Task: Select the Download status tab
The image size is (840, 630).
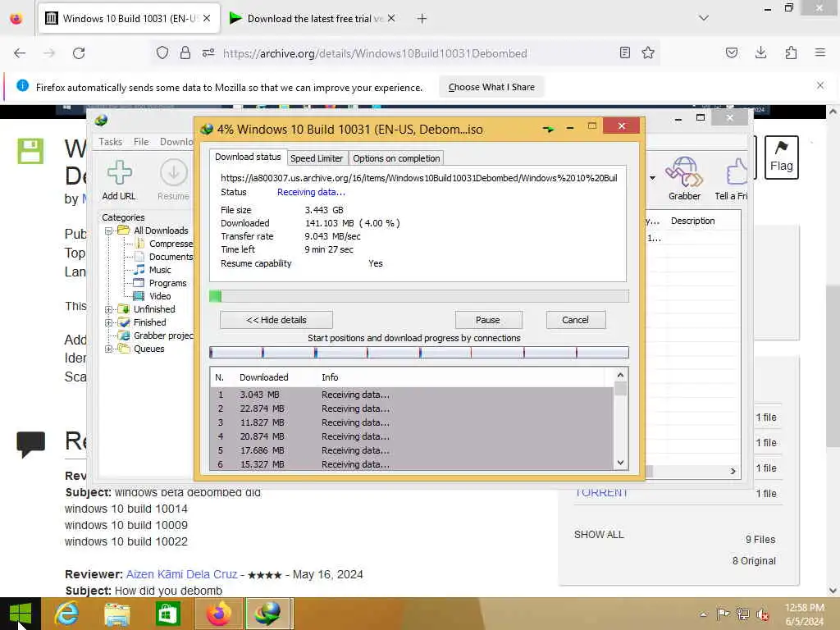Action: pyautogui.click(x=248, y=157)
